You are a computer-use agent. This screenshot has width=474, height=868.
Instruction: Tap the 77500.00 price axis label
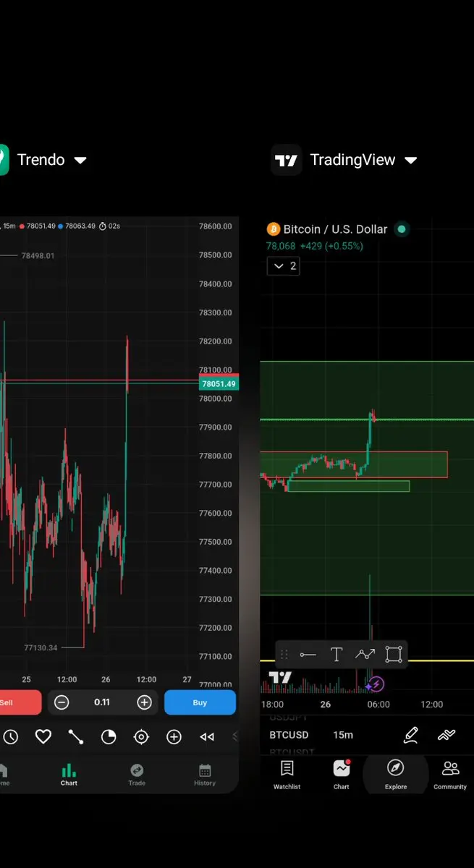tap(216, 542)
